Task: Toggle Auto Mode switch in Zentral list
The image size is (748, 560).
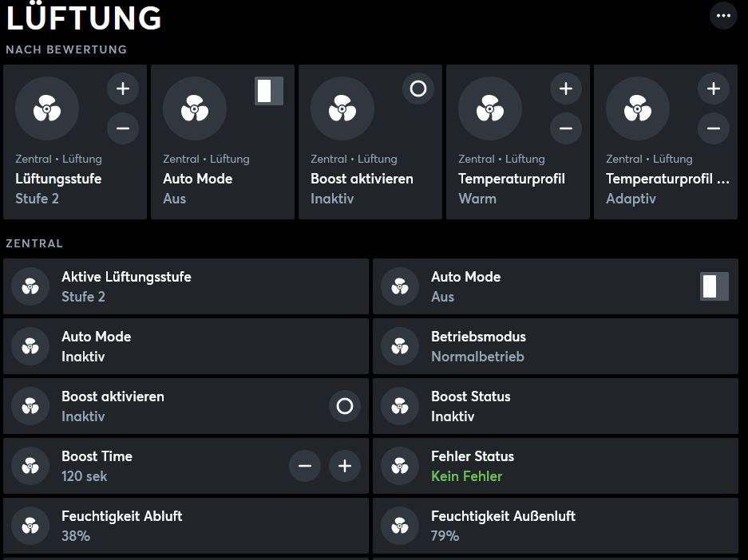Action: click(714, 286)
